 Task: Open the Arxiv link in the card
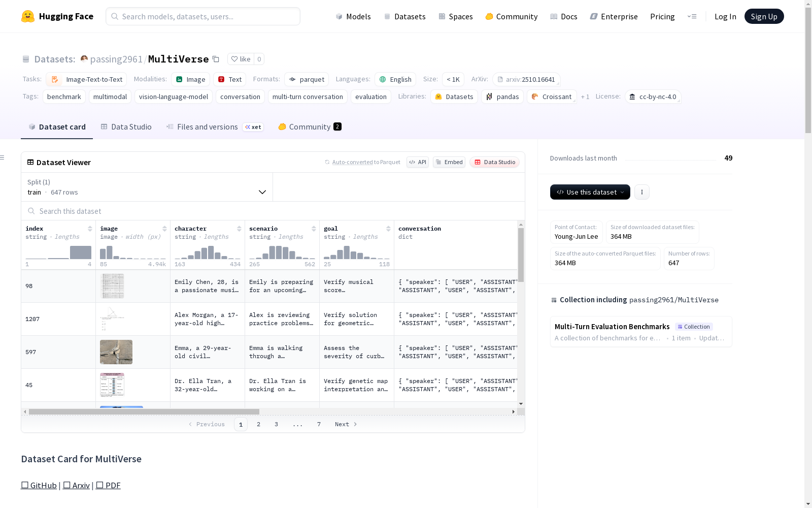pos(76,485)
